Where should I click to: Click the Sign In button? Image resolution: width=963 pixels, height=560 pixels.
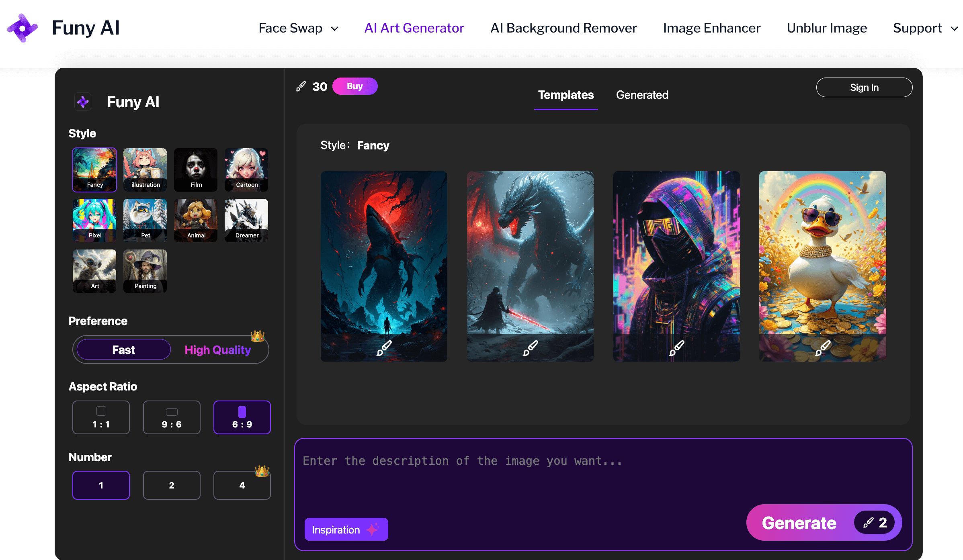(x=864, y=87)
